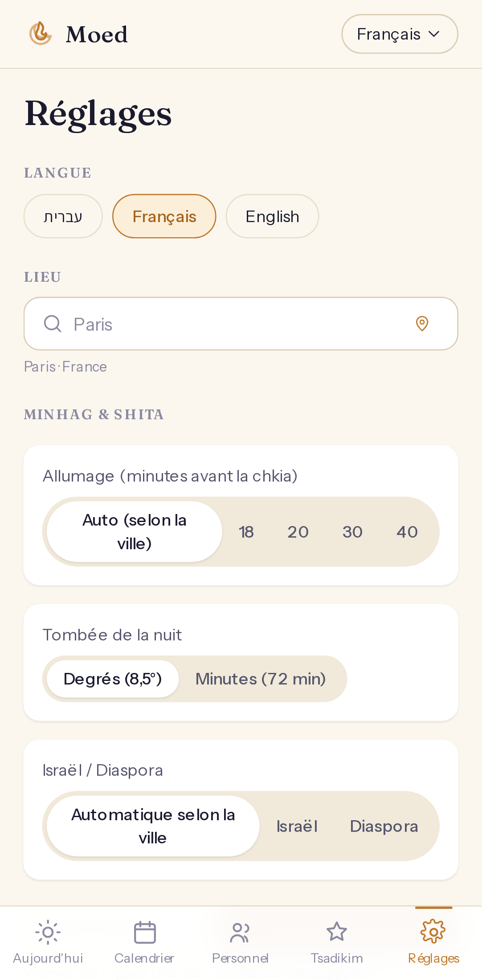This screenshot has height=980, width=482.
Task: Select Degrés (8,5°) nightfall option
Action: pos(113,679)
